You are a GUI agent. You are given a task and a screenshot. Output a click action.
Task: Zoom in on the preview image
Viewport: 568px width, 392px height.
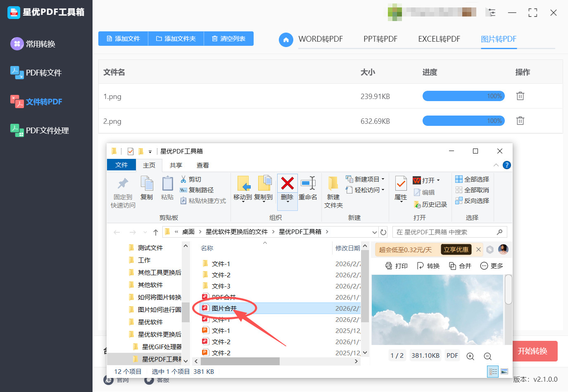point(470,356)
